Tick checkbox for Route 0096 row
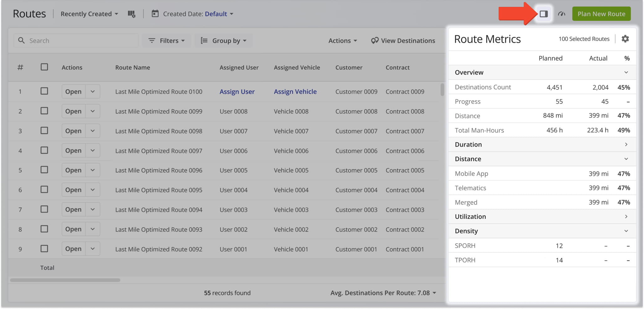 (44, 170)
